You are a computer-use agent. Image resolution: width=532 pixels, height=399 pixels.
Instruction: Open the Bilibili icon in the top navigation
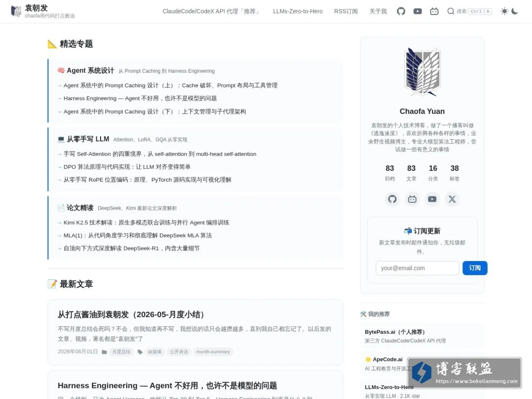(434, 11)
